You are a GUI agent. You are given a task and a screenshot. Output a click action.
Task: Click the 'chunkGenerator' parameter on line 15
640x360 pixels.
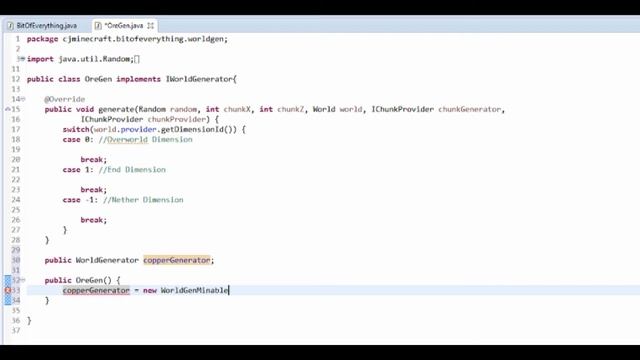click(x=470, y=109)
